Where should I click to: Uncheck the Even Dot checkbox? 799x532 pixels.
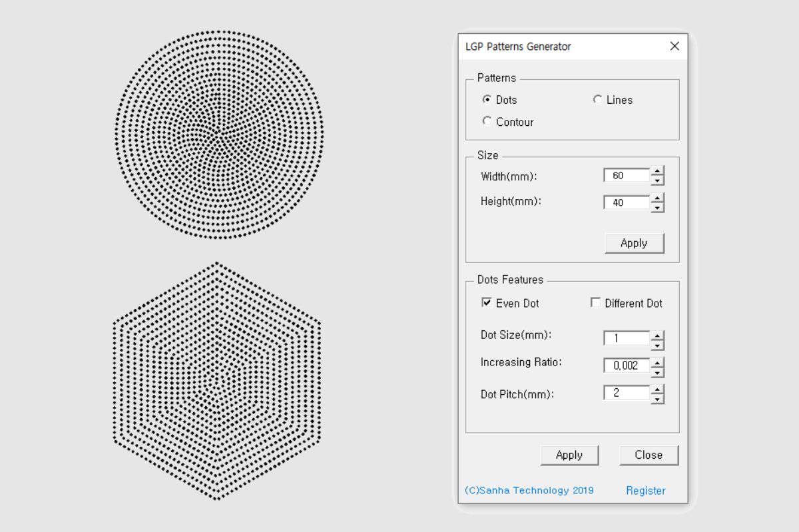pyautogui.click(x=487, y=303)
